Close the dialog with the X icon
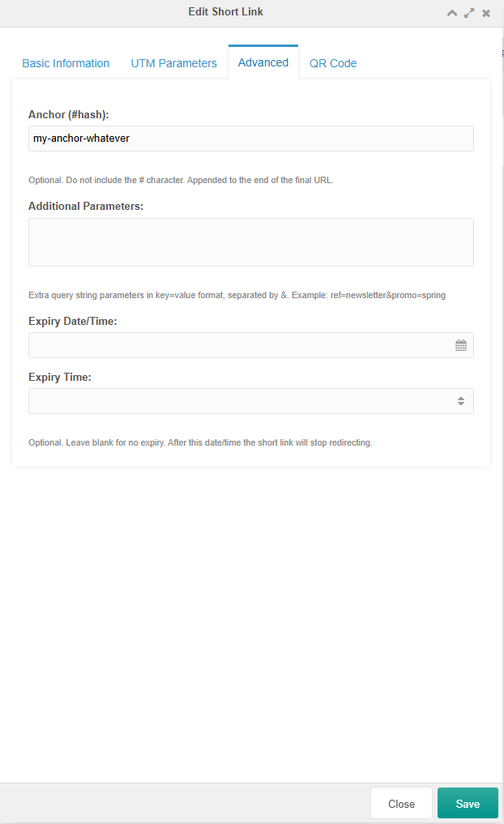 pos(485,12)
